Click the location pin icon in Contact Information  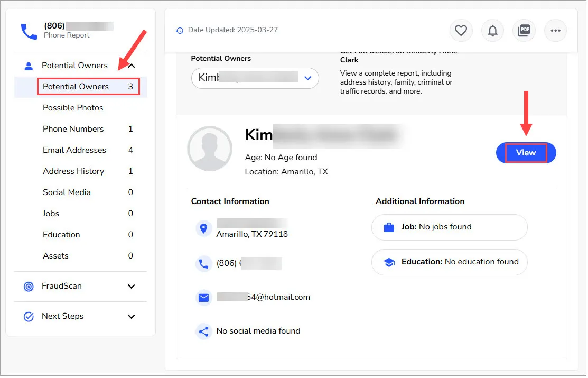click(203, 228)
